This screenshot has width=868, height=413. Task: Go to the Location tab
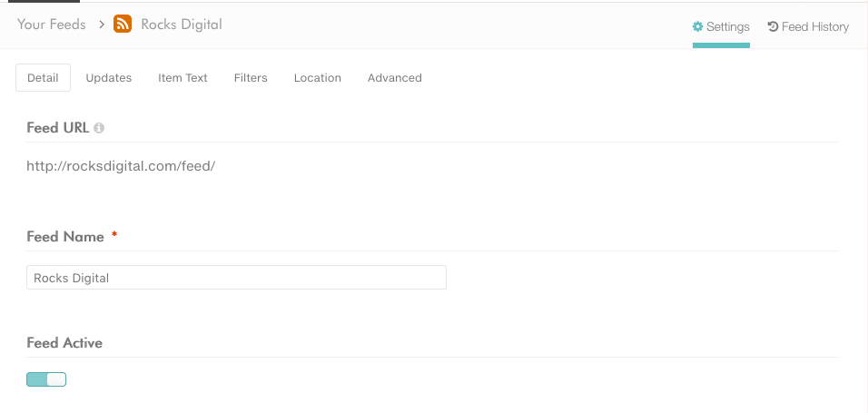click(x=317, y=77)
